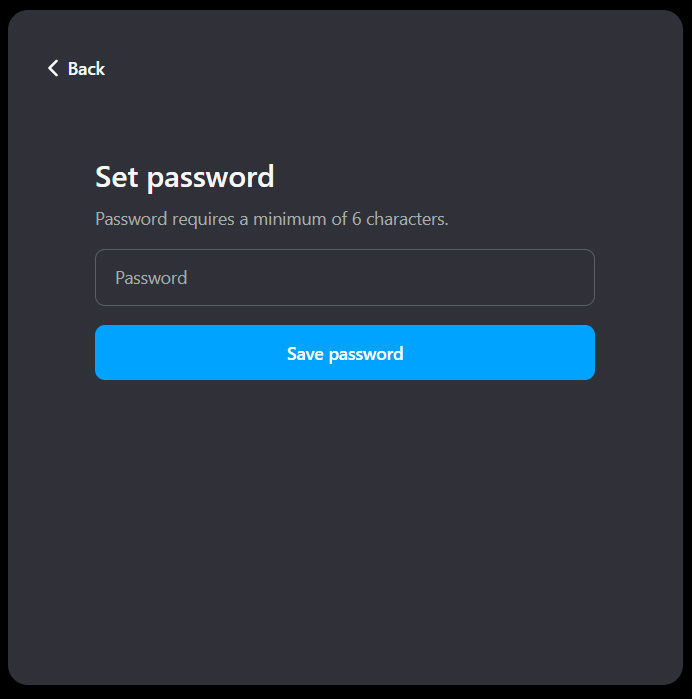Click the "Back" text label
The height and width of the screenshot is (699, 692).
(86, 68)
